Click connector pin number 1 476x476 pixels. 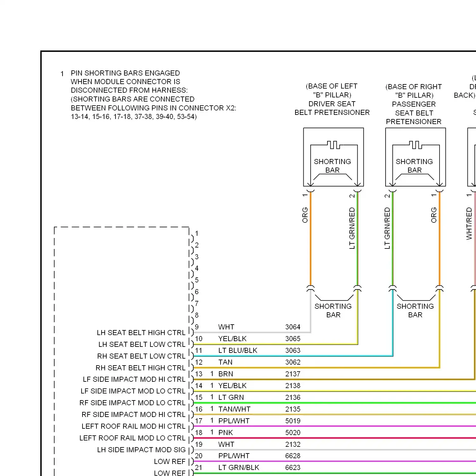pos(197,233)
